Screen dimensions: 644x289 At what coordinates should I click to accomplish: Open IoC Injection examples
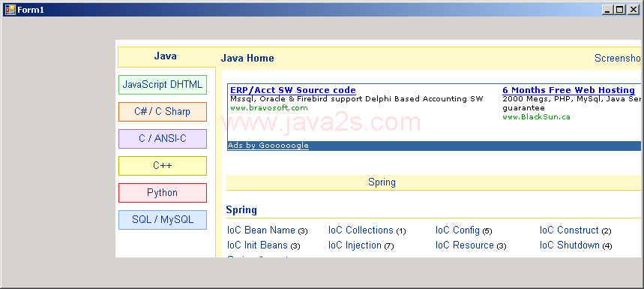tap(355, 245)
